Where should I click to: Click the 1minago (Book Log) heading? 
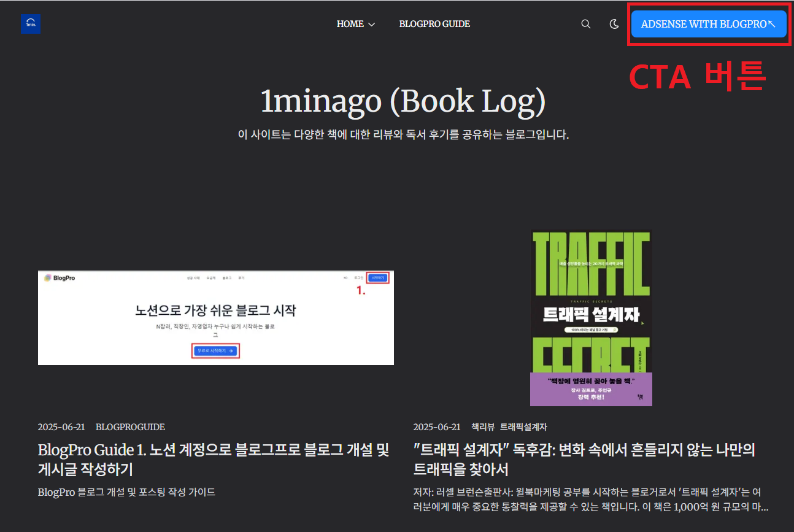tap(403, 101)
